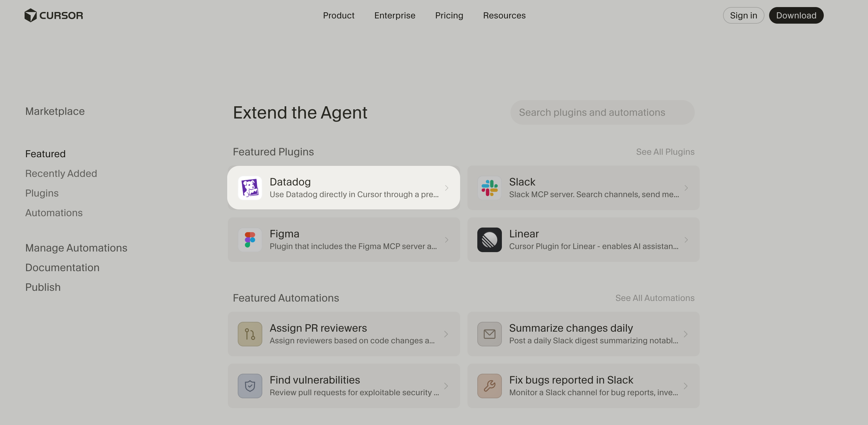Click the 'Monitor a Slack channel for bug reports' description
This screenshot has height=425, width=868.
(x=593, y=393)
